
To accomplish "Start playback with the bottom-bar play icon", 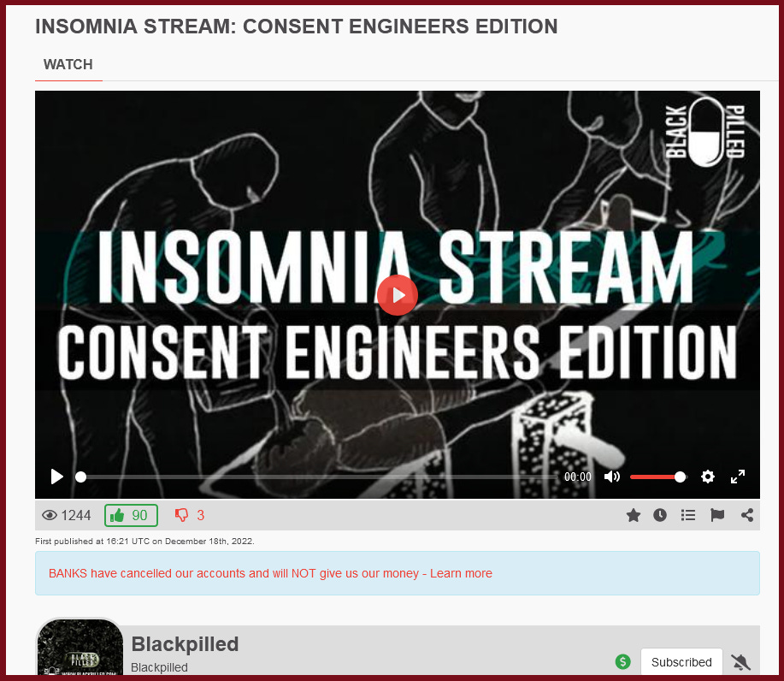I will click(x=57, y=477).
